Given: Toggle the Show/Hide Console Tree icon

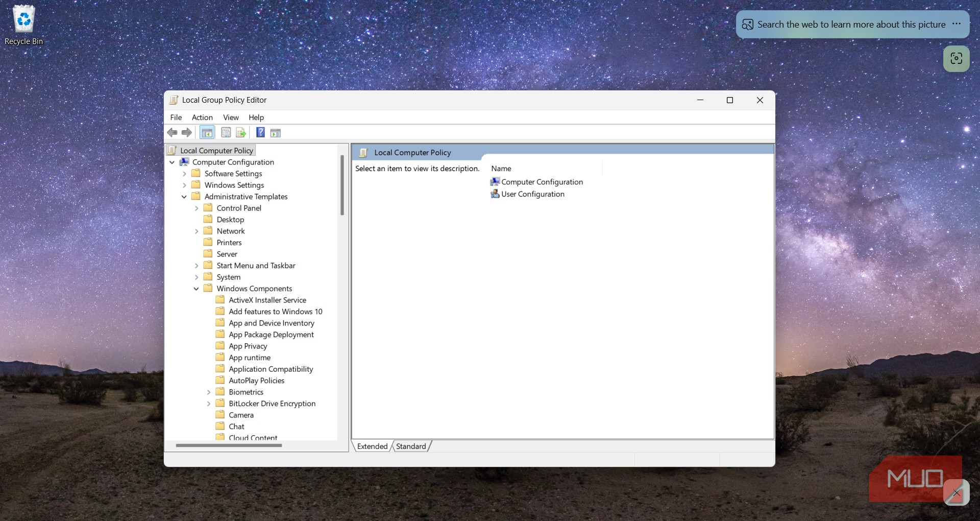Looking at the screenshot, I should pyautogui.click(x=207, y=133).
